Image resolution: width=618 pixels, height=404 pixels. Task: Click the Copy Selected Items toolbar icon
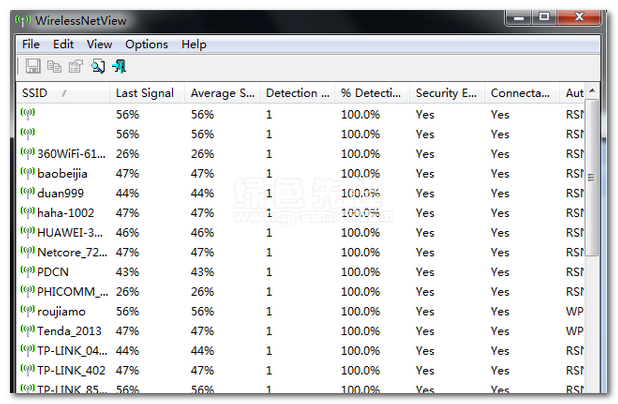[x=54, y=66]
